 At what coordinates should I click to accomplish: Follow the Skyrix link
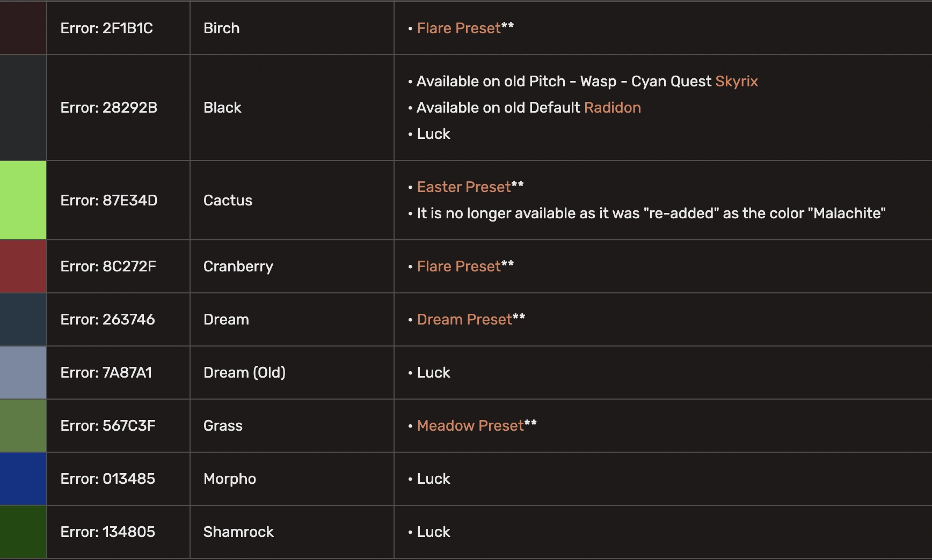[736, 82]
